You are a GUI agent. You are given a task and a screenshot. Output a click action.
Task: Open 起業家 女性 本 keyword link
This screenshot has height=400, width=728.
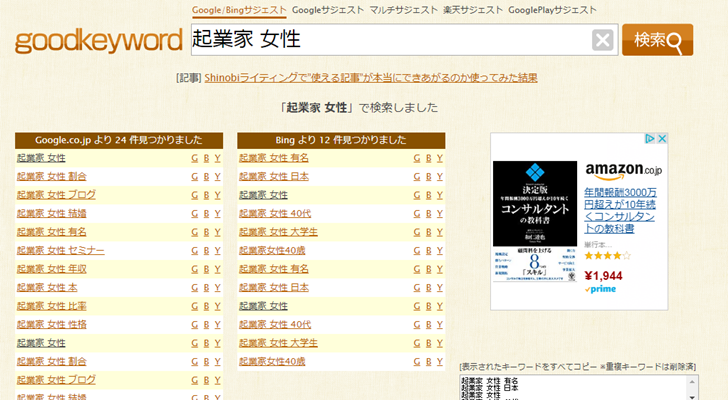pyautogui.click(x=47, y=288)
